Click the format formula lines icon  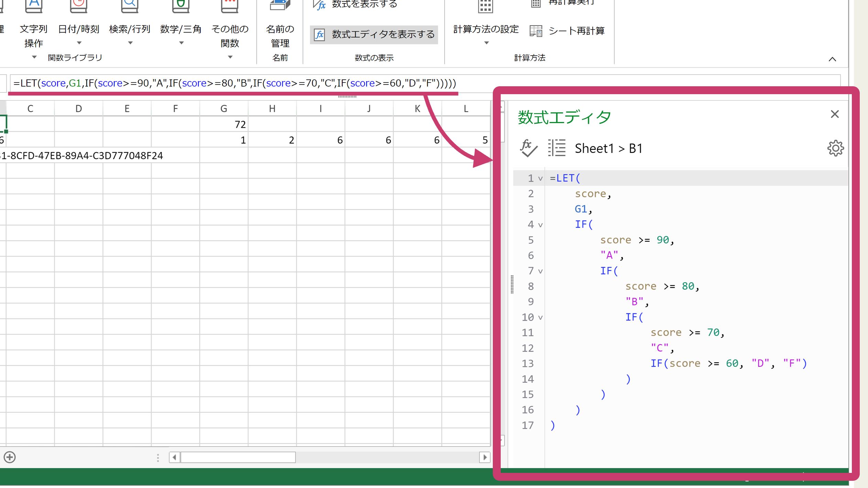557,148
